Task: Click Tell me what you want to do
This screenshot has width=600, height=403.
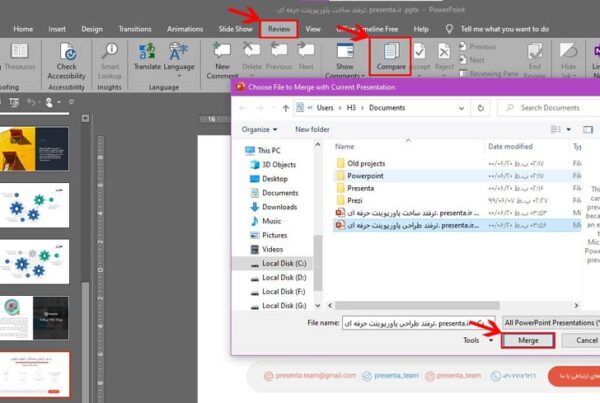Action: tap(504, 29)
